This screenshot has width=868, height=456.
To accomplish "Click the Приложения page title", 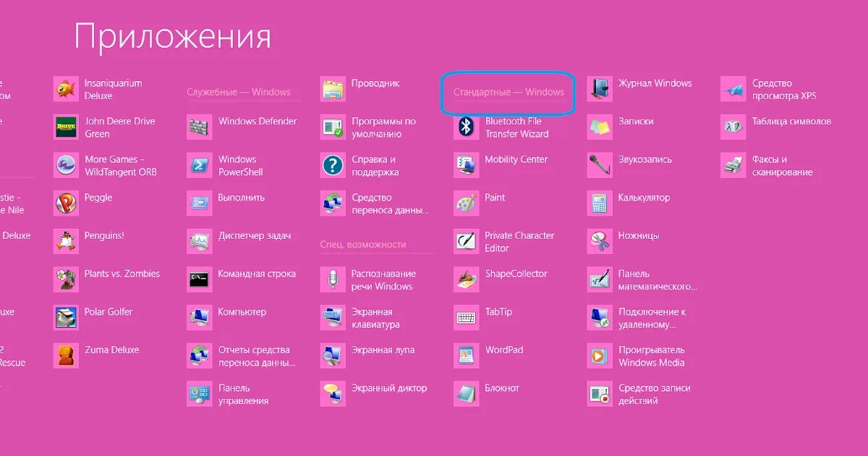I will point(173,36).
